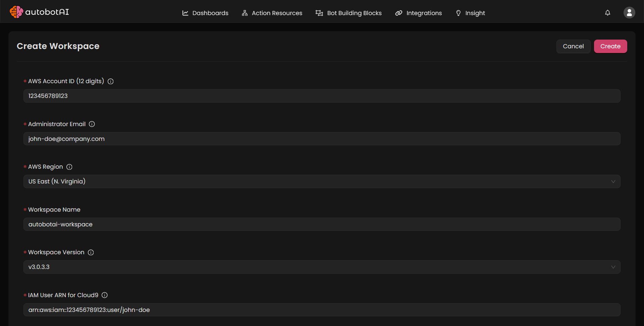
Task: Click the Create button
Action: pos(610,46)
